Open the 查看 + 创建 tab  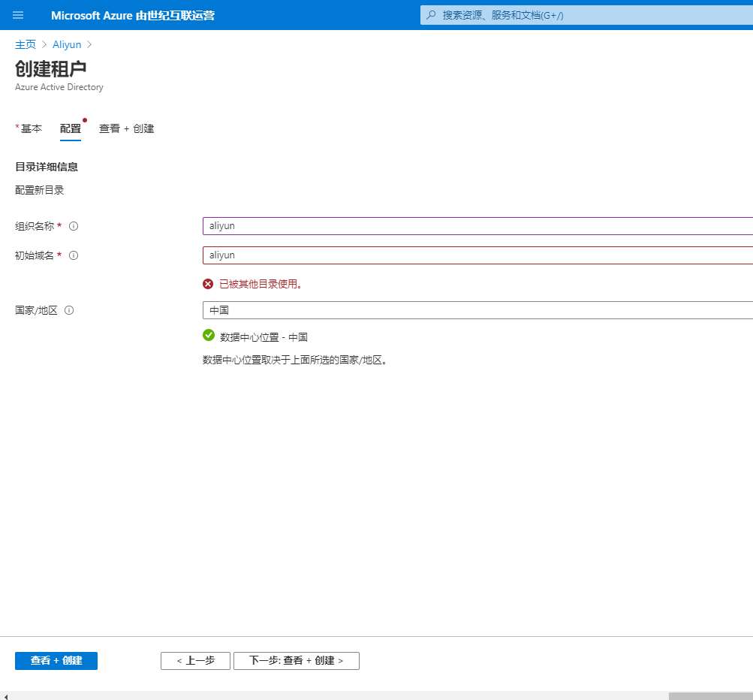126,128
